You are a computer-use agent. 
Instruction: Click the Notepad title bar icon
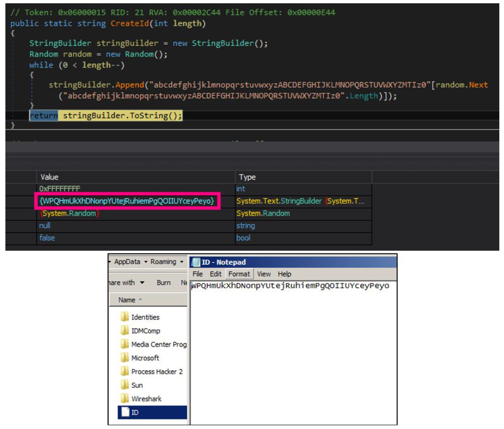tap(195, 262)
